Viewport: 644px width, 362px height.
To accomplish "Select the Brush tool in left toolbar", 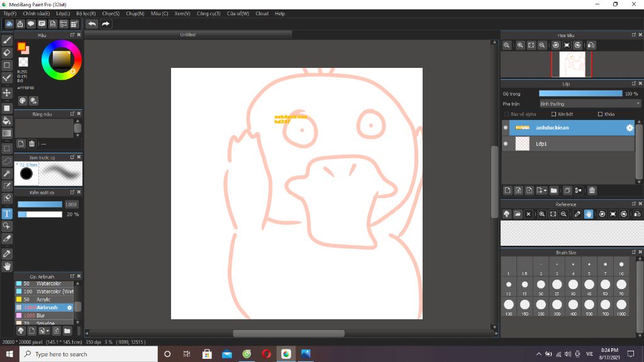I will 7,40.
